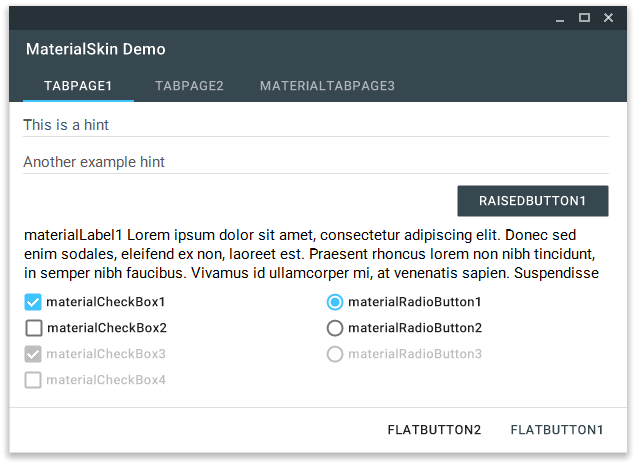636x465 pixels.
Task: Focus the 'This is a hint' text field
Action: (316, 125)
